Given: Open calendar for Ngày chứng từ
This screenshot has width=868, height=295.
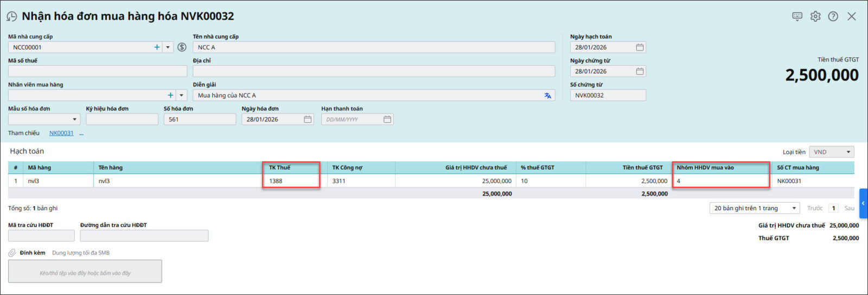Looking at the screenshot, I should coord(640,71).
